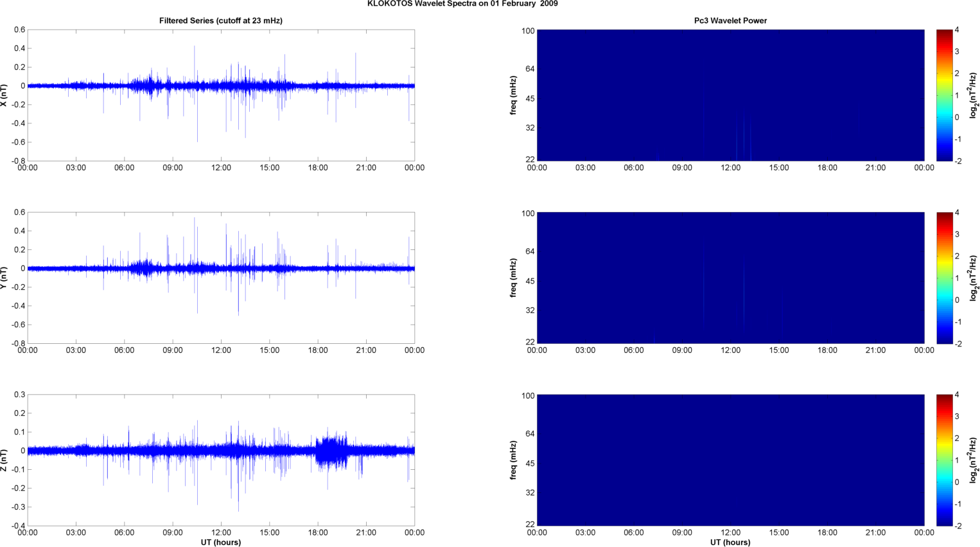Click the bottom Pc3 wavelet spectrogram
980x547 pixels.
[x=730, y=460]
